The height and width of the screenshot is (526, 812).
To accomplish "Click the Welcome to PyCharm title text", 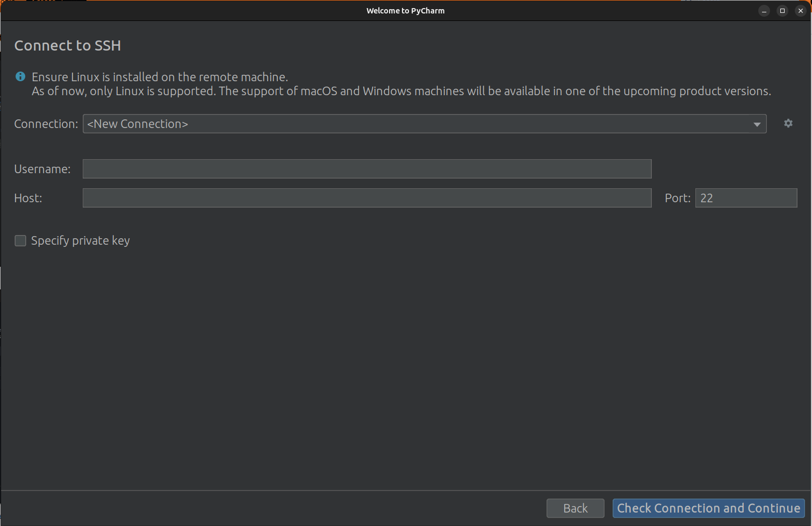I will [406, 11].
